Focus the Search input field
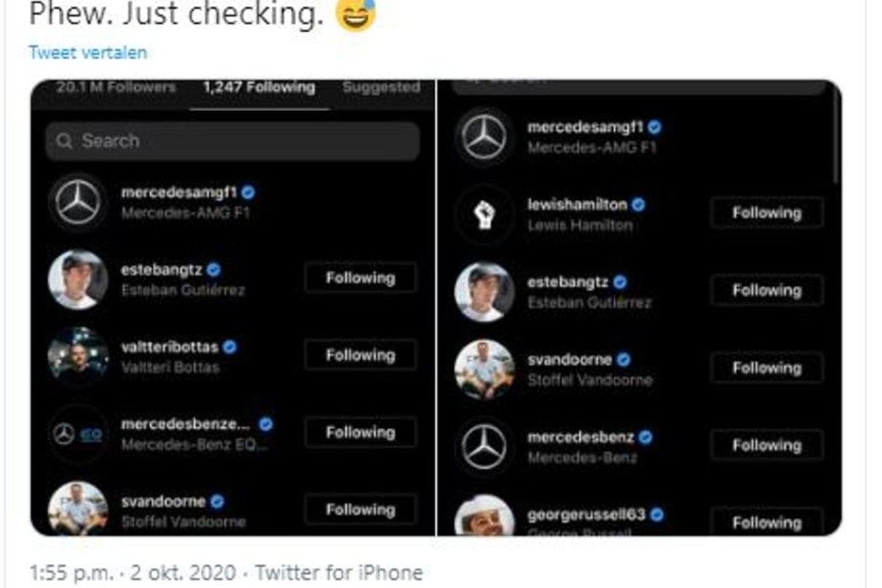 click(243, 141)
